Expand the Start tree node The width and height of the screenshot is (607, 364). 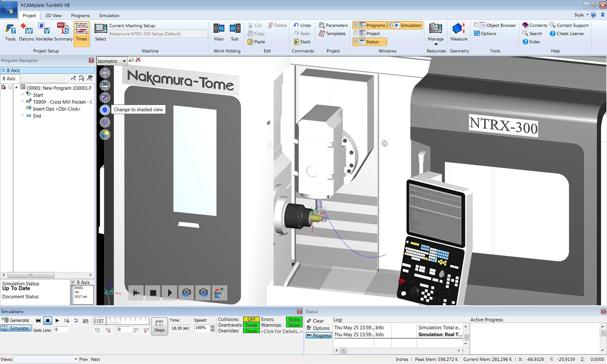click(22, 95)
